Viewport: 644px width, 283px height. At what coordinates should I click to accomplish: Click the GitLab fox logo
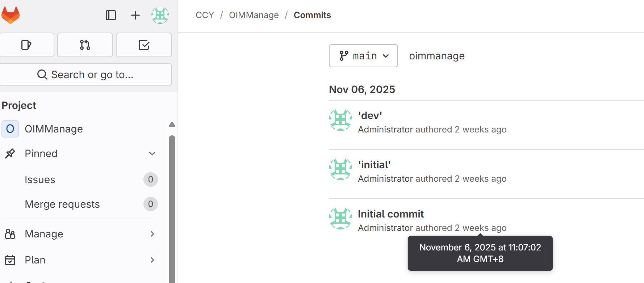11,15
